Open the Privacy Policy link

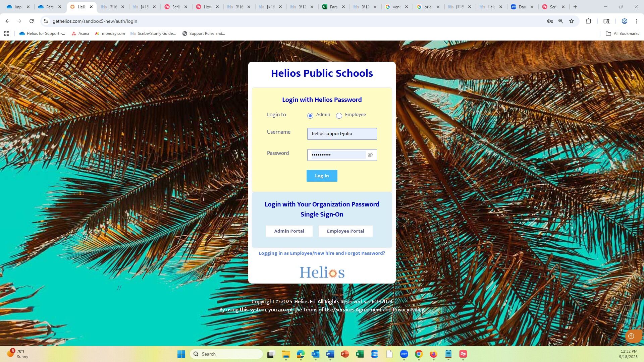[408, 310]
